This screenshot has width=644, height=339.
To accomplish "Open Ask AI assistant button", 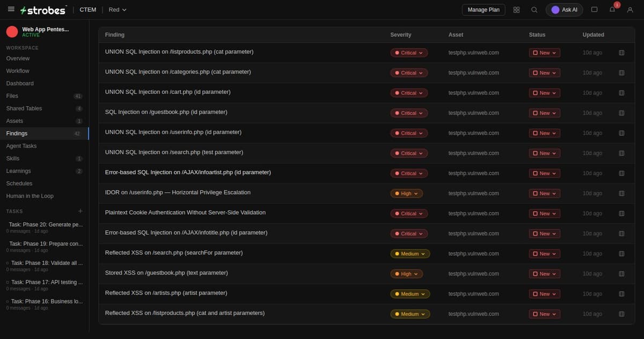I will [x=564, y=10].
